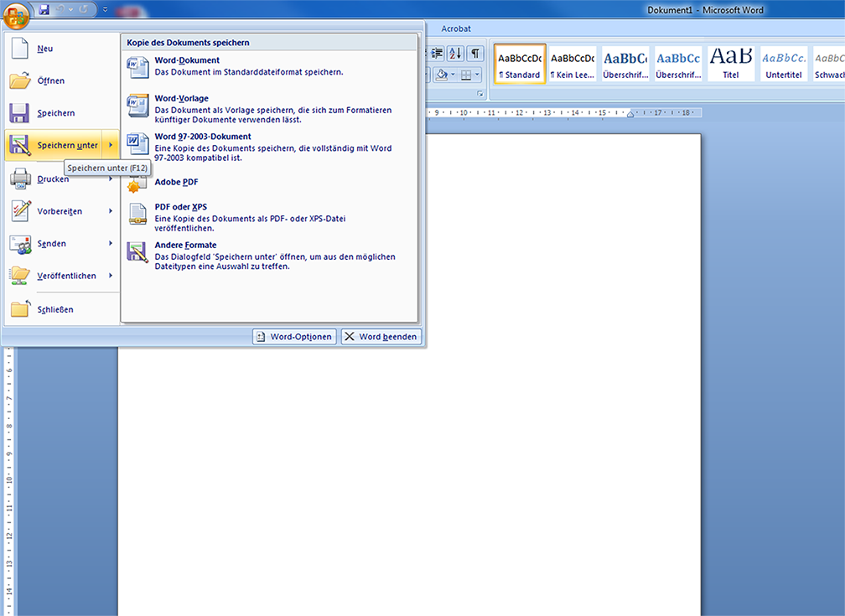Screen dimensions: 845x616
Task: Click the Adobe PDF save option
Action: pyautogui.click(x=269, y=182)
